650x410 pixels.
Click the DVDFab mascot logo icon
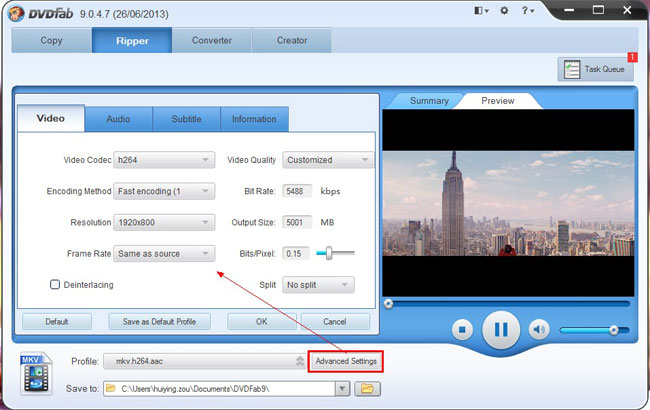tap(16, 14)
